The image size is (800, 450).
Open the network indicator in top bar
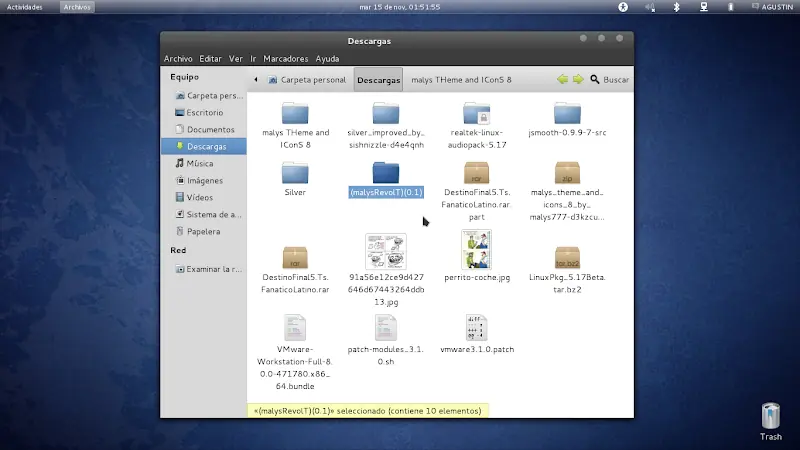[x=704, y=7]
